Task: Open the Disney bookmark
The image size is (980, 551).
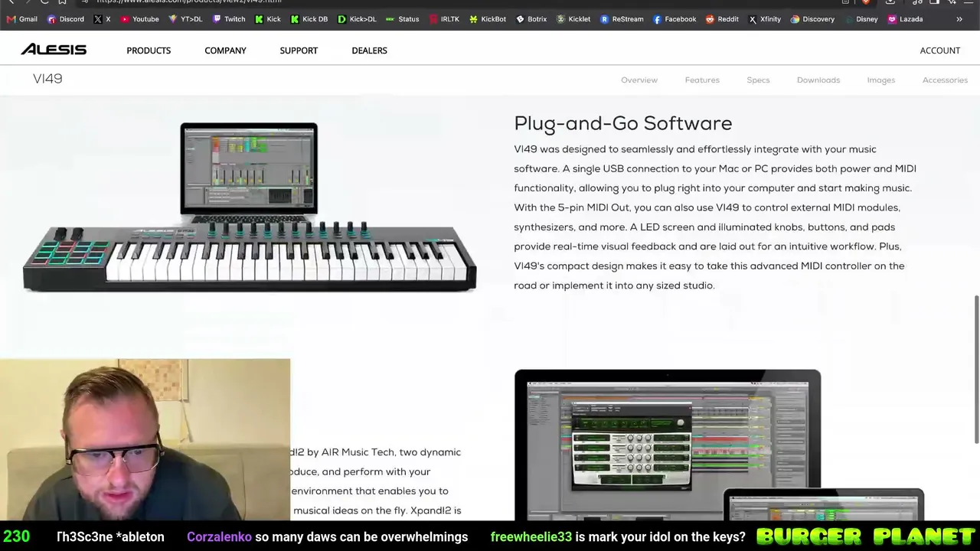Action: [x=861, y=19]
